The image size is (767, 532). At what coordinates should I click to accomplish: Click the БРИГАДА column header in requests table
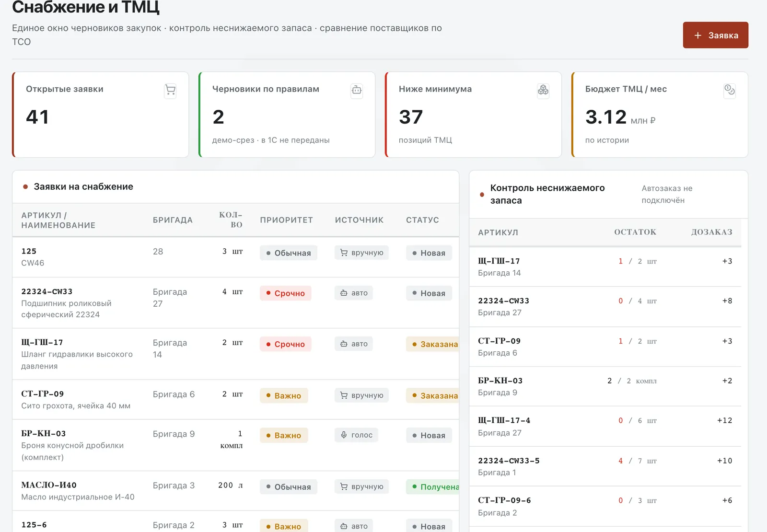pyautogui.click(x=173, y=220)
